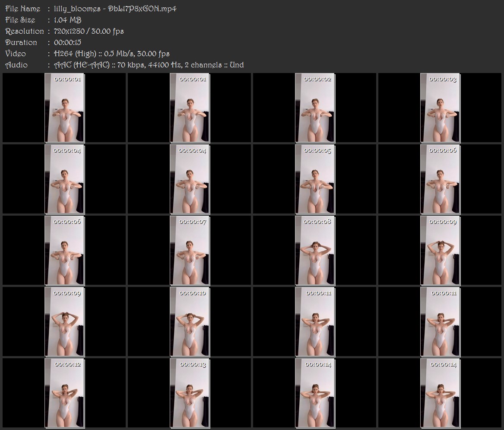Select the thumbnail at timestamp 00:00:03
This screenshot has height=430, width=504.
pos(440,108)
